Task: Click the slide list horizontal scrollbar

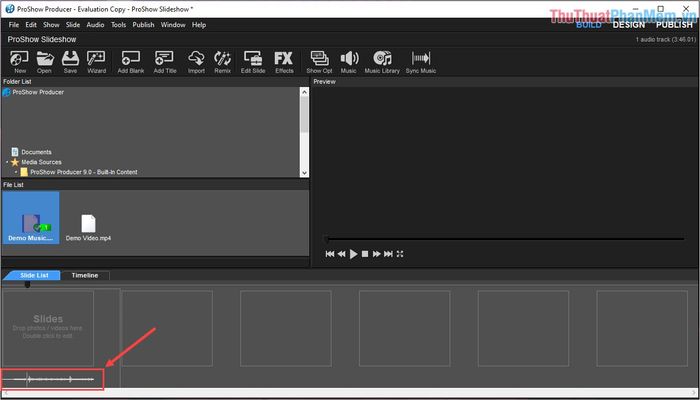Action: point(350,393)
